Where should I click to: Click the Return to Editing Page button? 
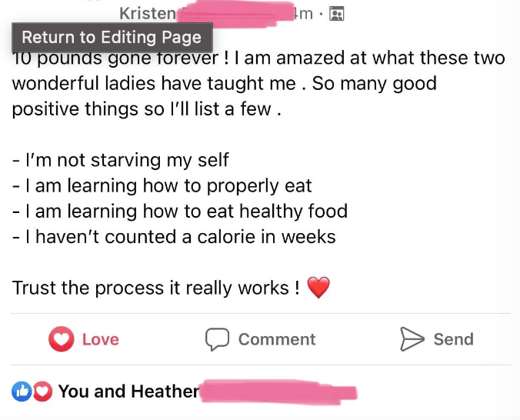(112, 37)
